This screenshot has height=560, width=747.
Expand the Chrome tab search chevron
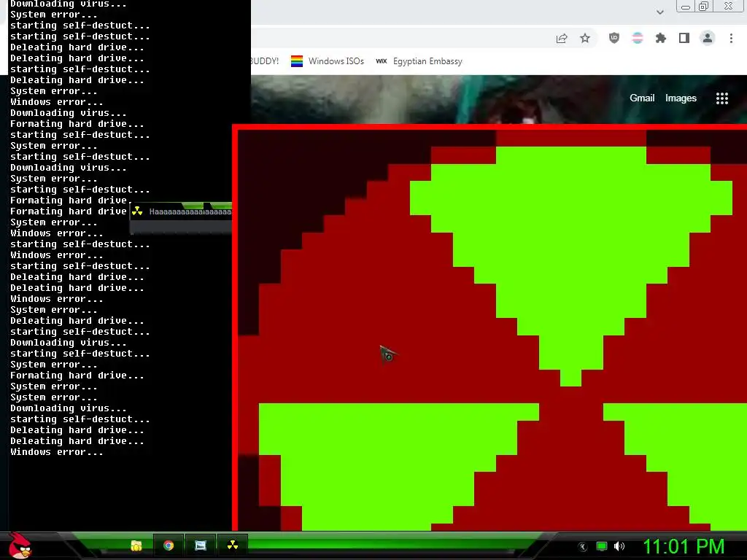click(x=659, y=12)
